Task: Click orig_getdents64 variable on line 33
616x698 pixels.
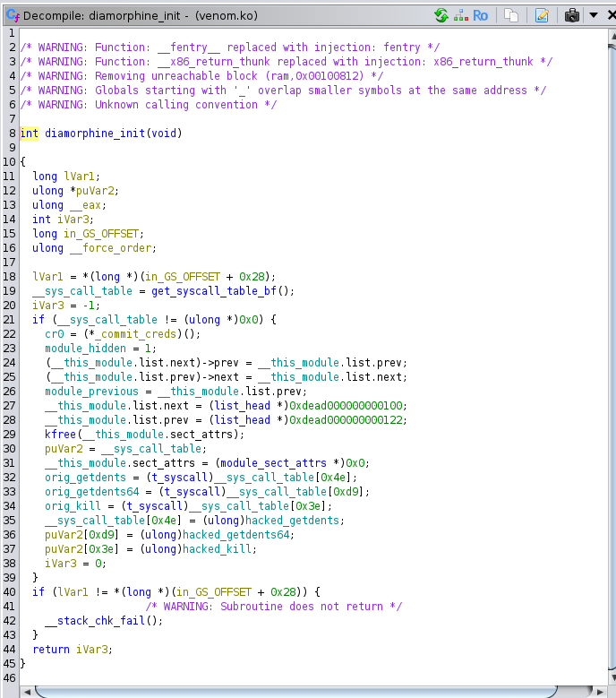Action: click(x=91, y=492)
